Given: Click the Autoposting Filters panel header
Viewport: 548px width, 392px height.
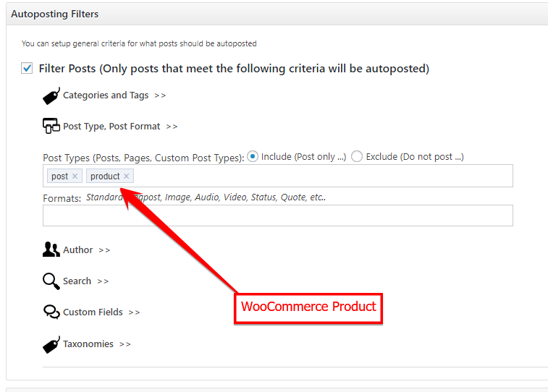Looking at the screenshot, I should (277, 14).
